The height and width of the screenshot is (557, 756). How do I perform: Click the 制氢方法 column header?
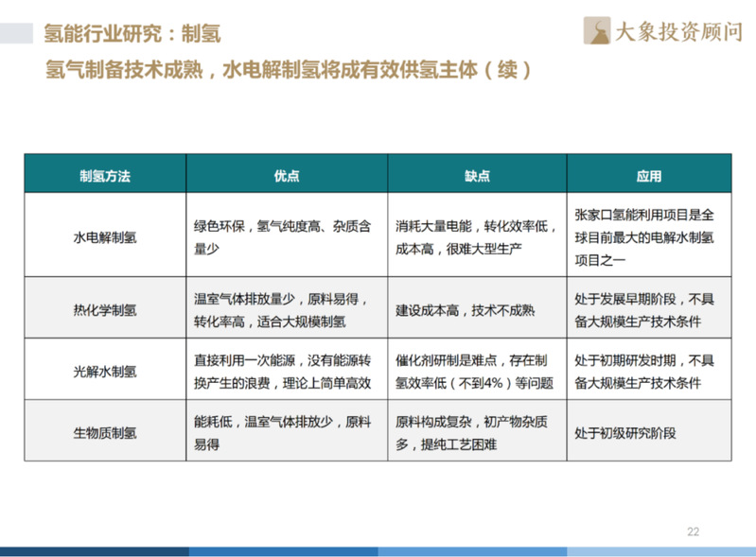point(105,175)
